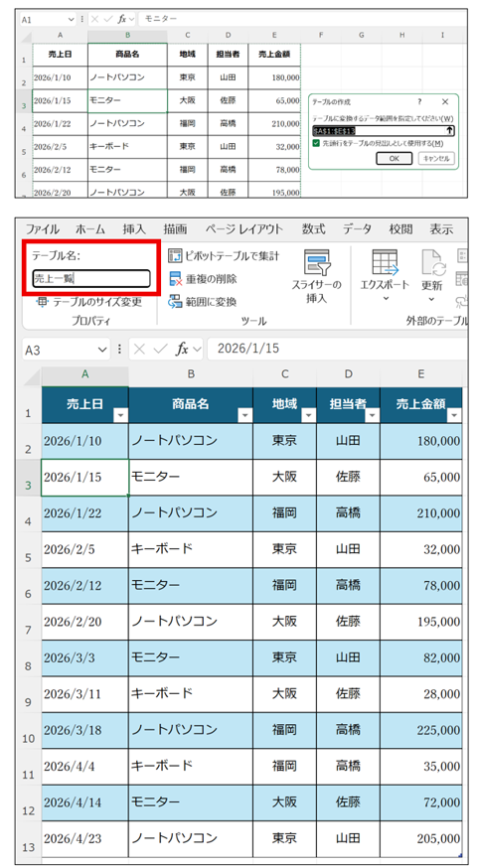Click the 82,000 amount cell
This screenshot has height=868, width=477.
tap(421, 657)
